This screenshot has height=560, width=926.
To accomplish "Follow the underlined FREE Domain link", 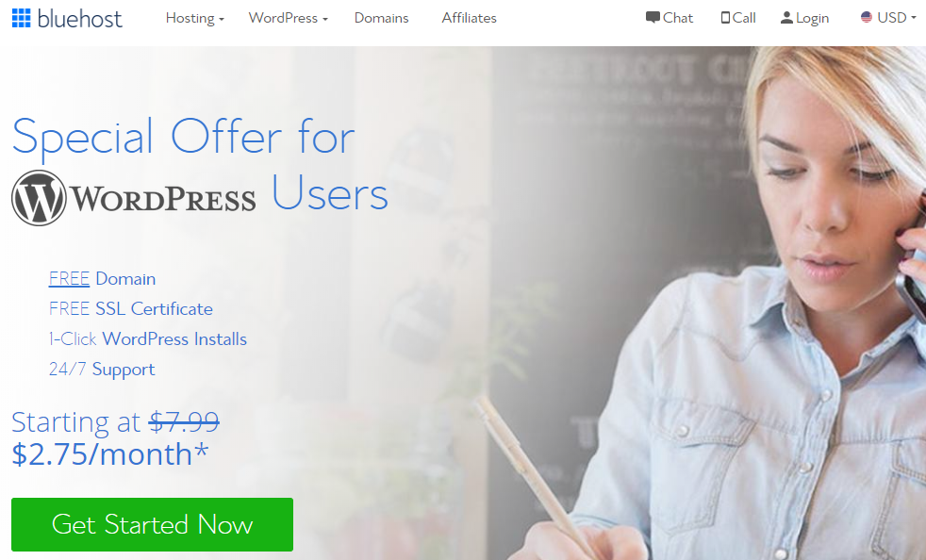I will pos(69,278).
